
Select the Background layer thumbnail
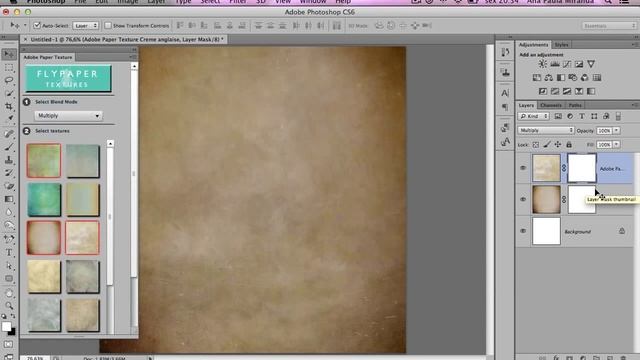pos(546,231)
